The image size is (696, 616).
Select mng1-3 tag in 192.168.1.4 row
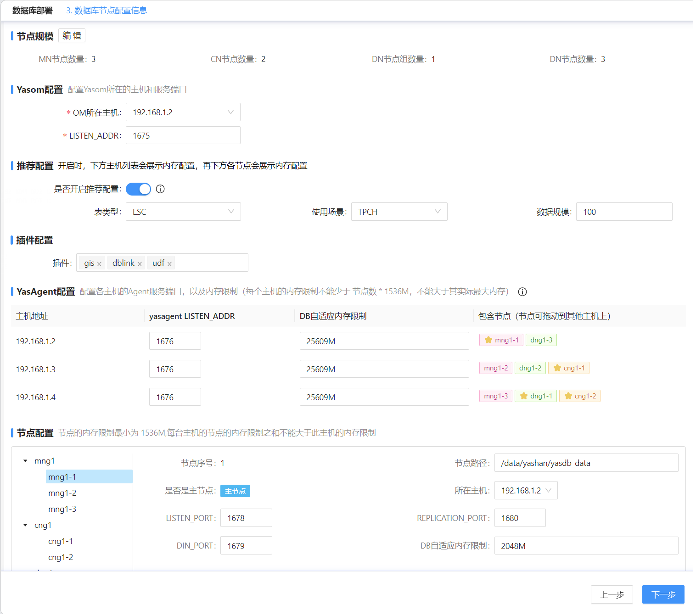496,396
